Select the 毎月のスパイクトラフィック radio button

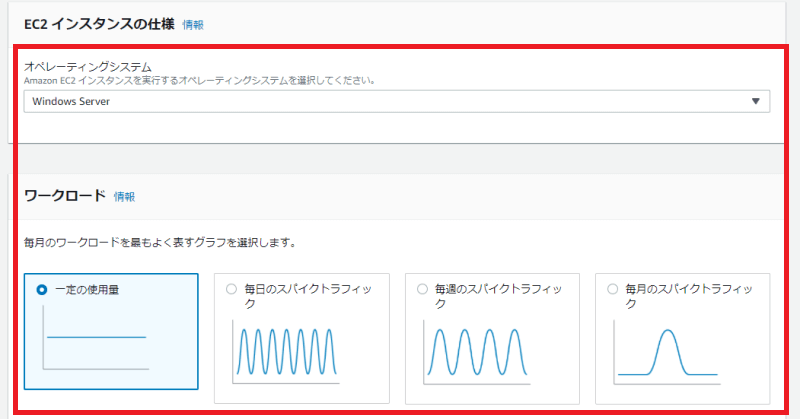point(613,289)
